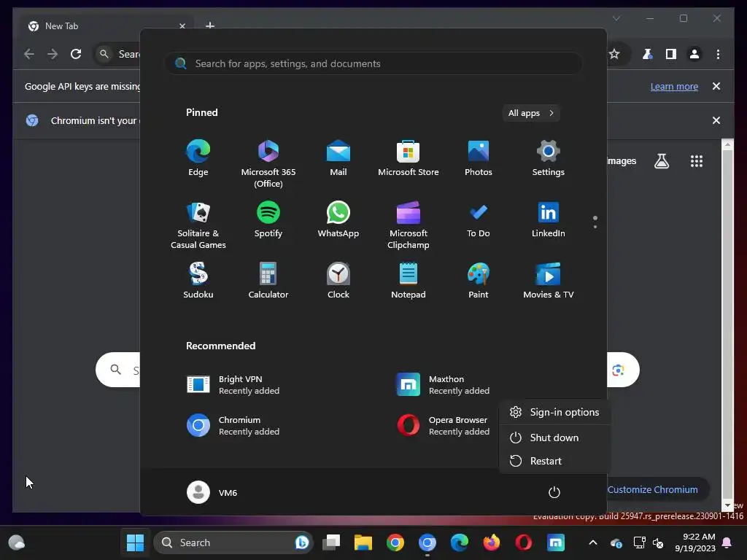Open Chromium's three-dot menu
The image size is (747, 560).
[x=718, y=54]
